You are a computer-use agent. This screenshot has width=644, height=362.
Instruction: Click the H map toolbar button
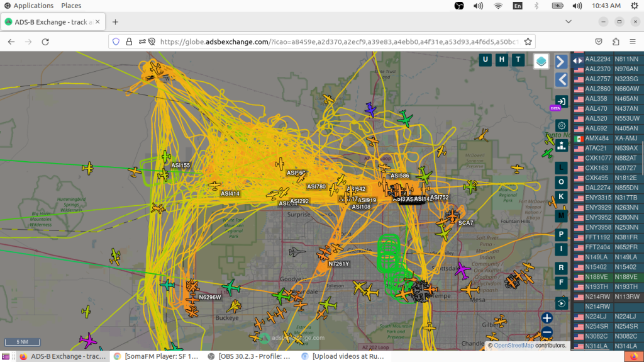[501, 60]
